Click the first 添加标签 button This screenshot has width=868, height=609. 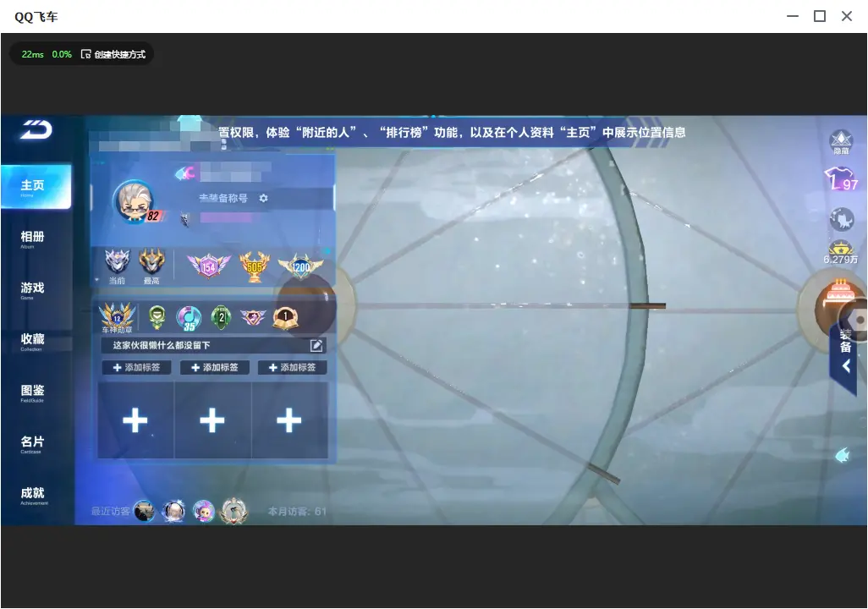click(136, 368)
